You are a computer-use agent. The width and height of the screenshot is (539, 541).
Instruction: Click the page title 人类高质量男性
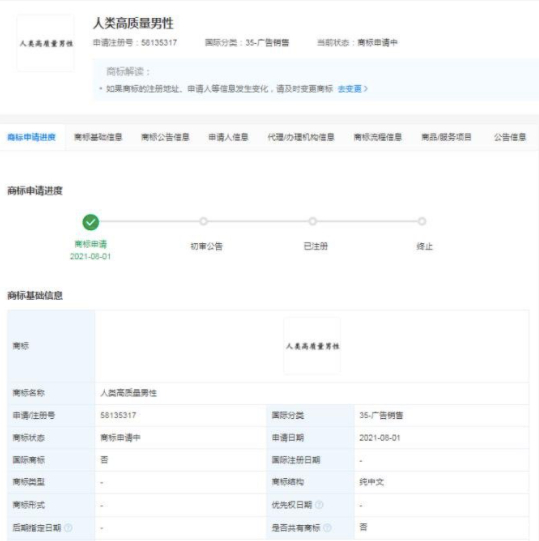coord(133,23)
